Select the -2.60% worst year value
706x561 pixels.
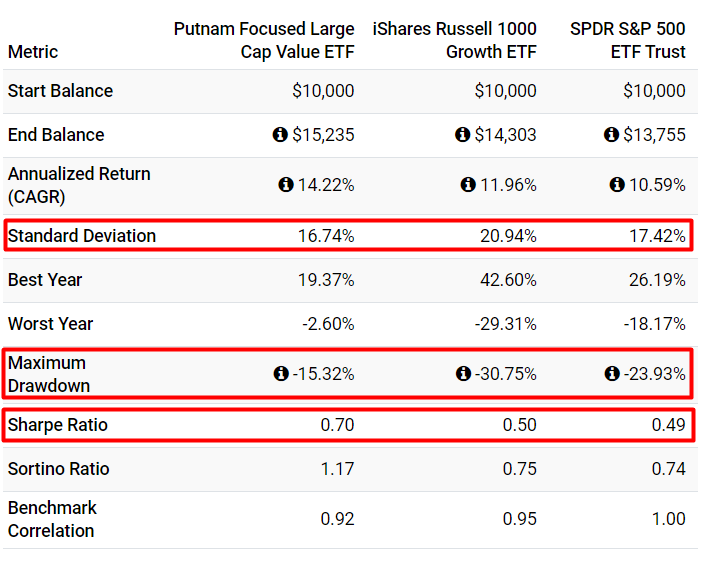point(328,324)
